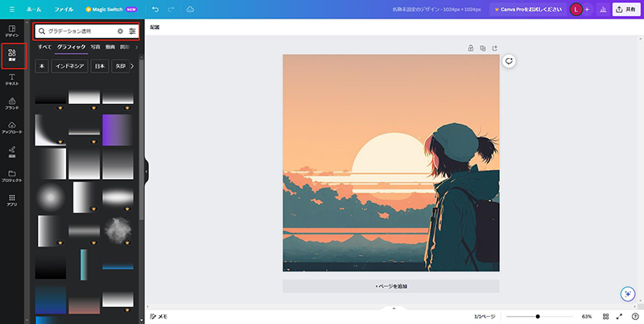Select the 矢印 suggestion chip
Screen dimensions: 644x324
tap(120, 66)
